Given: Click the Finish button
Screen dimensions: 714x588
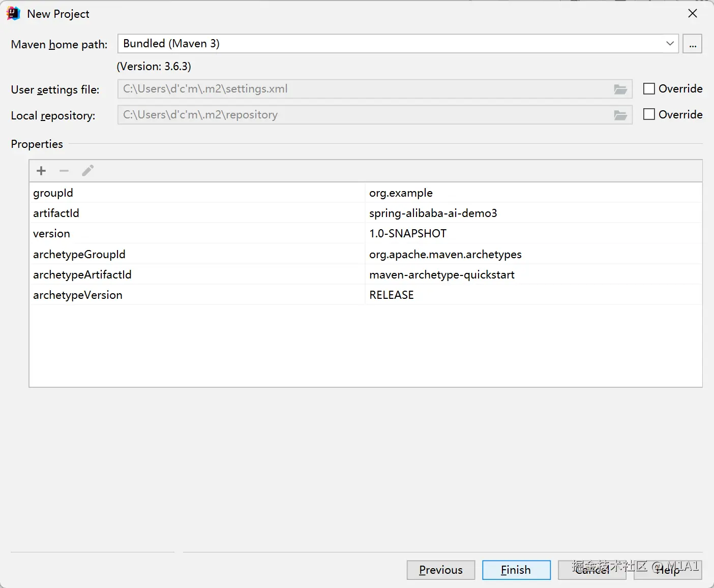Looking at the screenshot, I should (x=516, y=570).
